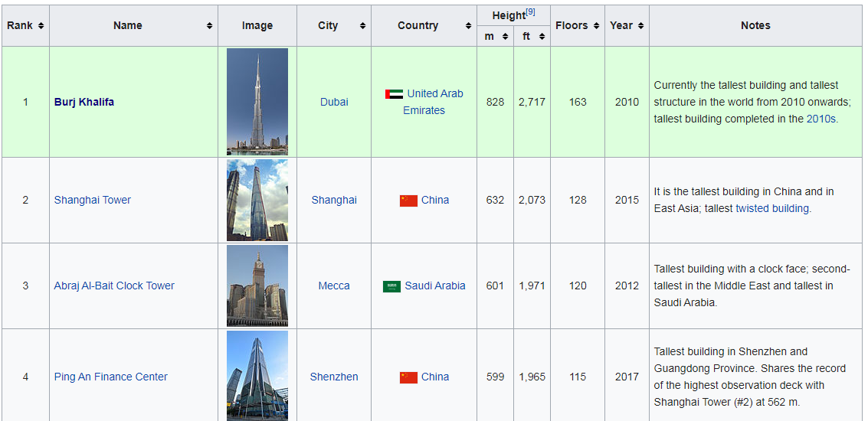
Task: Click rank 2 cell for Shanghai Tower
Action: click(25, 201)
